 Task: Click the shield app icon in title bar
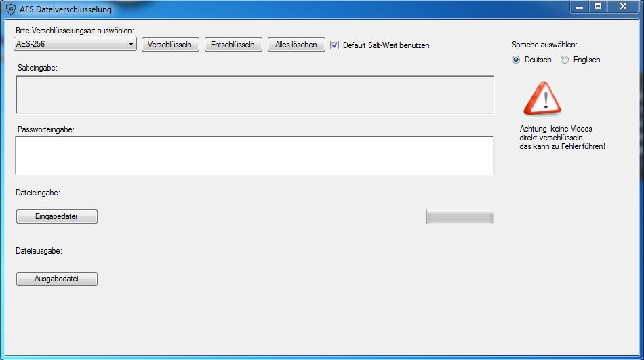(x=11, y=9)
